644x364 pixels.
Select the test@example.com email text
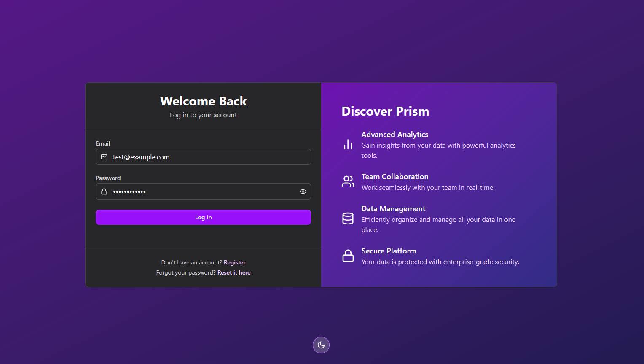point(141,157)
